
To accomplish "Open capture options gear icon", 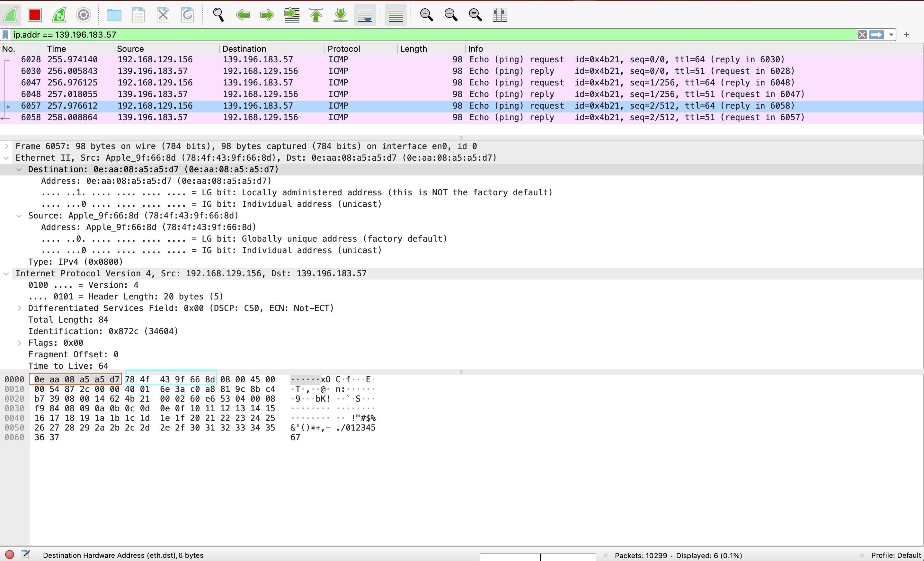I will (x=83, y=15).
